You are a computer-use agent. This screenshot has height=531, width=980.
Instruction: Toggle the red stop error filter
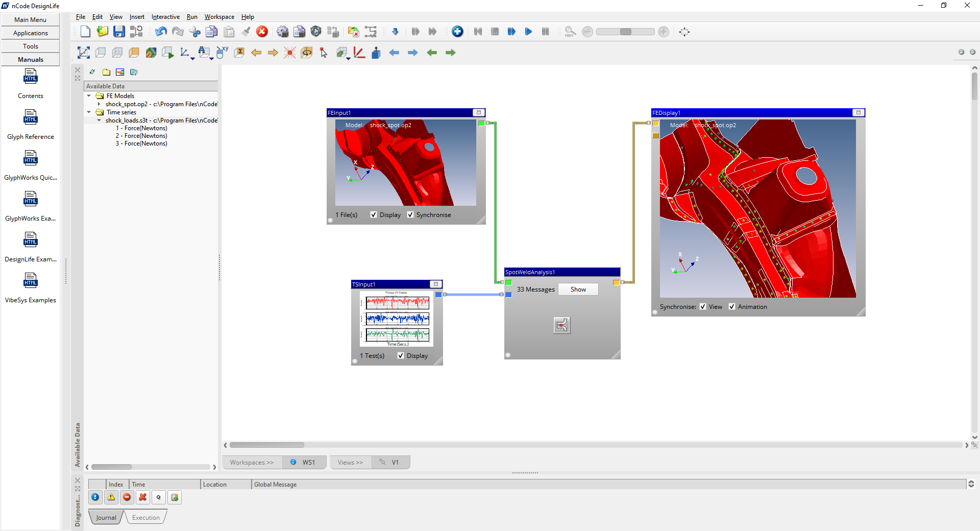tap(127, 497)
